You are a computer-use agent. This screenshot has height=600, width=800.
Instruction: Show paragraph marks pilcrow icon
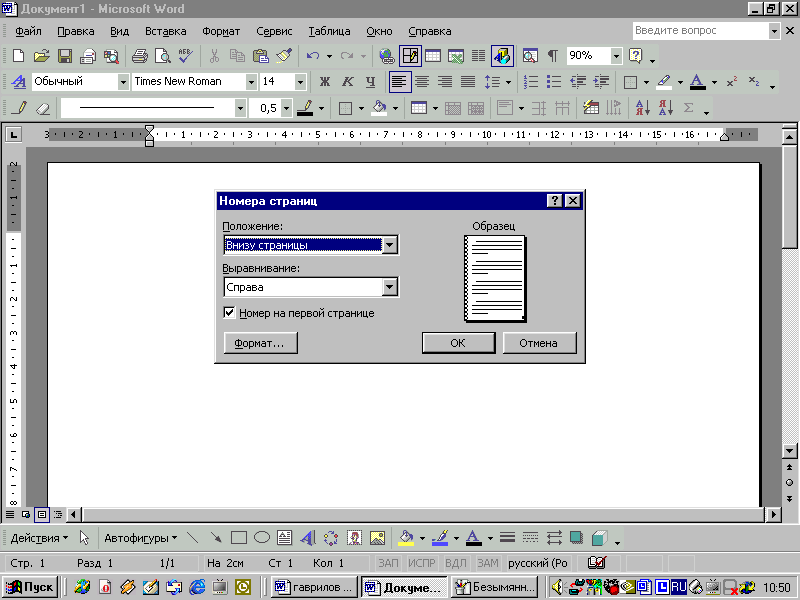point(553,56)
